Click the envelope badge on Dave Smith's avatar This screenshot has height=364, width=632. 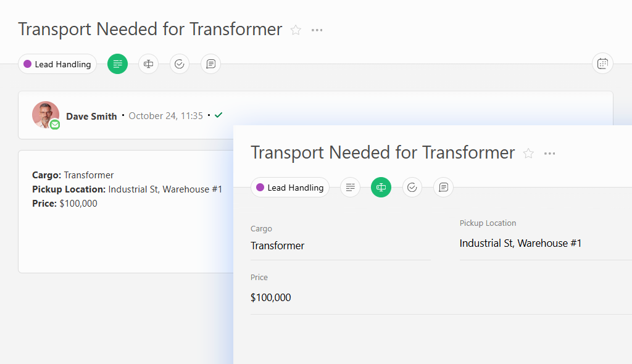click(55, 125)
